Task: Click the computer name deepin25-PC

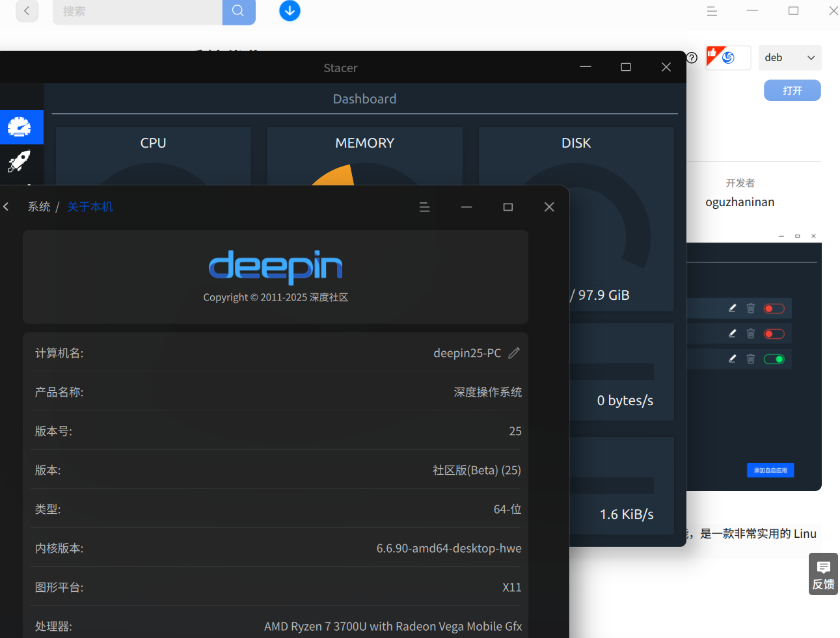Action: (x=467, y=353)
